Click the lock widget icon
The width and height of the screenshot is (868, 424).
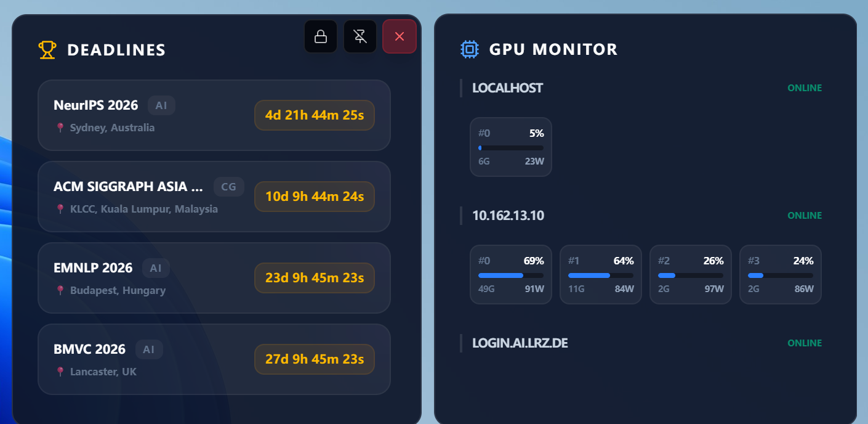[x=321, y=36]
